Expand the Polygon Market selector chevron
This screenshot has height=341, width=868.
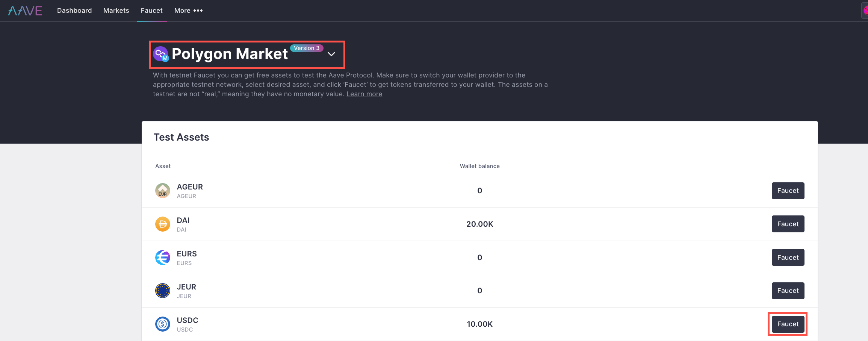point(331,54)
